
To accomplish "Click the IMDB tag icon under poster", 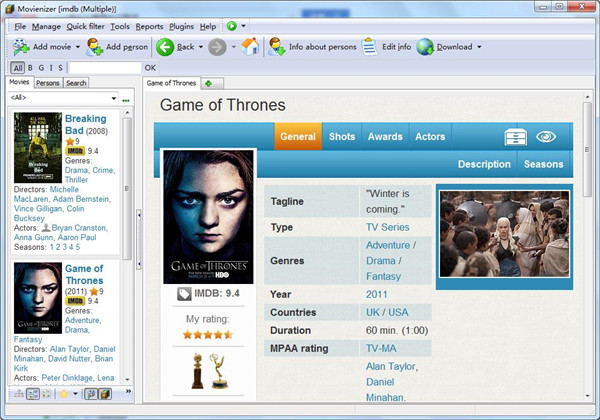I will click(x=184, y=294).
